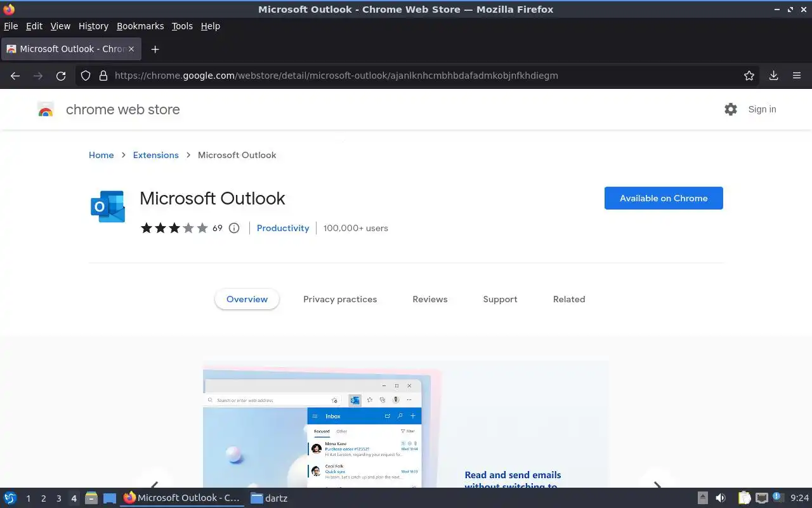Click the notification tray icon with badge

click(778, 497)
